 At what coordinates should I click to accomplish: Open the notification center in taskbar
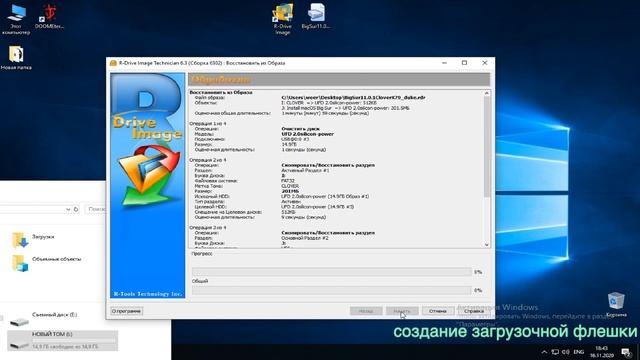(x=626, y=351)
